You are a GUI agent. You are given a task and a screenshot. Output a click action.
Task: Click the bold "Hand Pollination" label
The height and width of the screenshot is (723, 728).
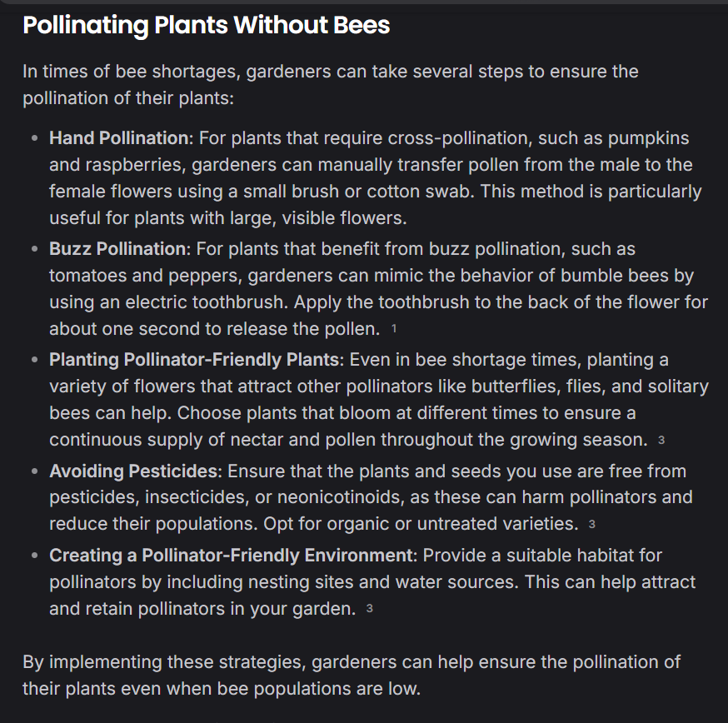tap(118, 138)
